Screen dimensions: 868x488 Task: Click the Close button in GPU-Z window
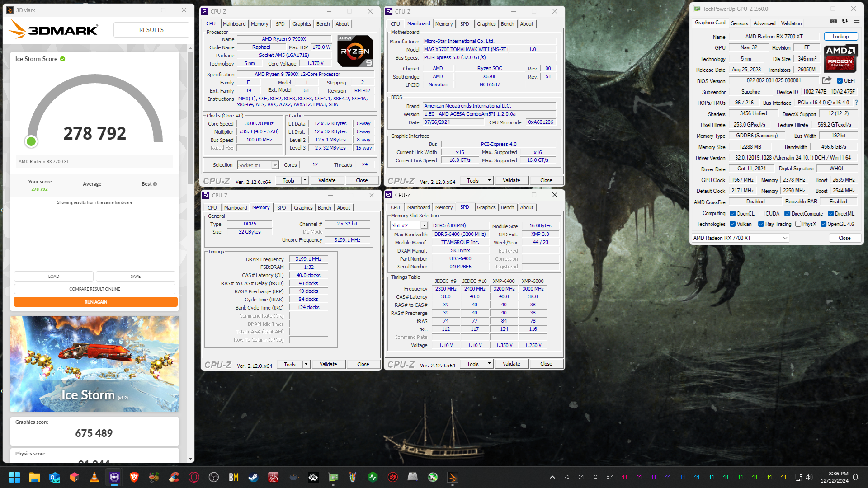point(844,238)
